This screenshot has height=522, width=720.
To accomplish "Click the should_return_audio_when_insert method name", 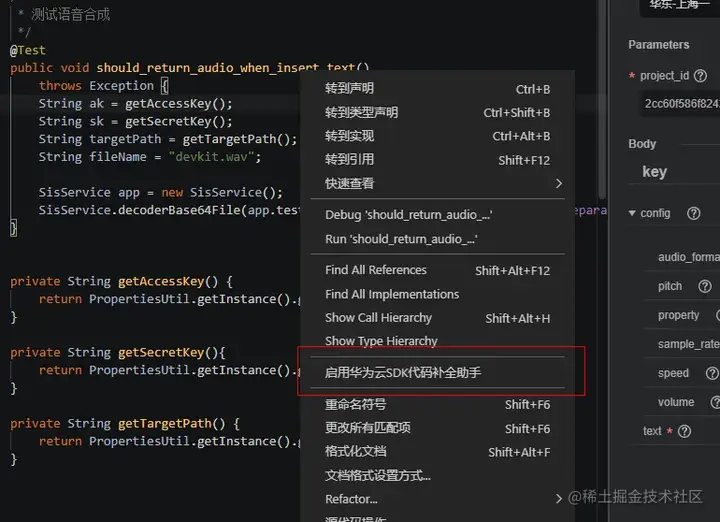I will pos(207,67).
